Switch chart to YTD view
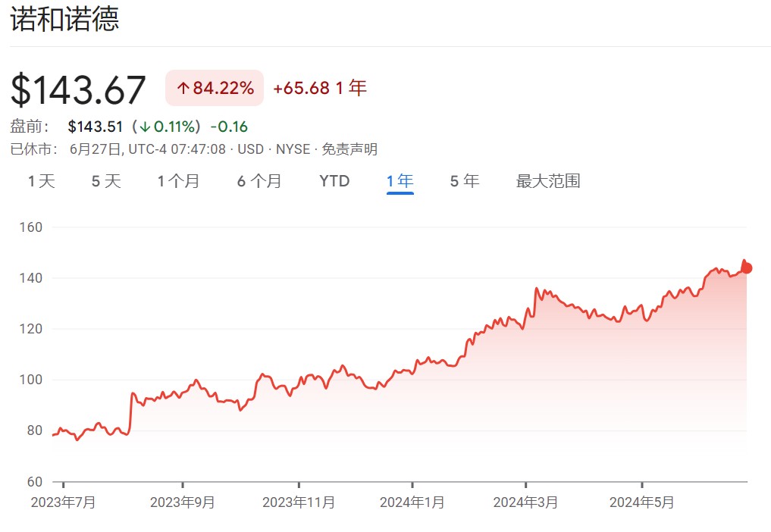The width and height of the screenshot is (771, 532). pyautogui.click(x=334, y=181)
